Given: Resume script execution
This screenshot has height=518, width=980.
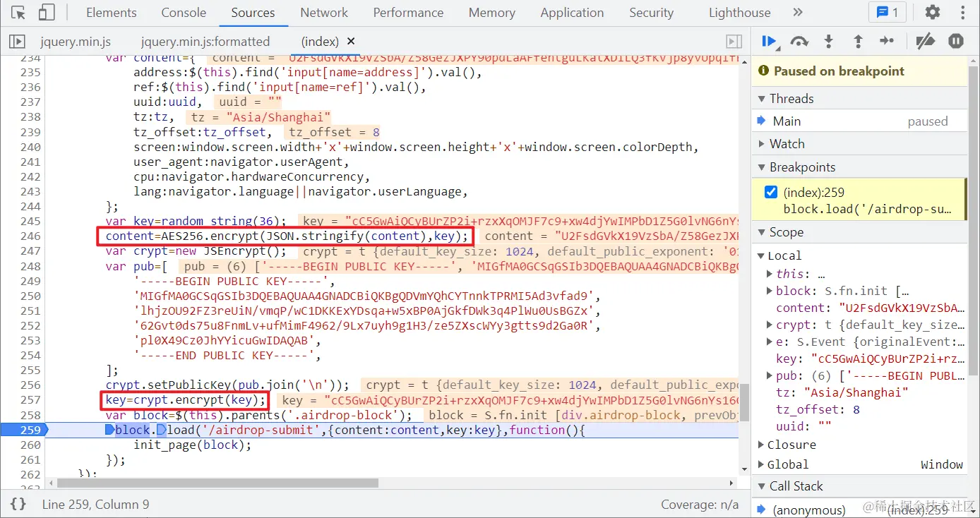Looking at the screenshot, I should 770,42.
